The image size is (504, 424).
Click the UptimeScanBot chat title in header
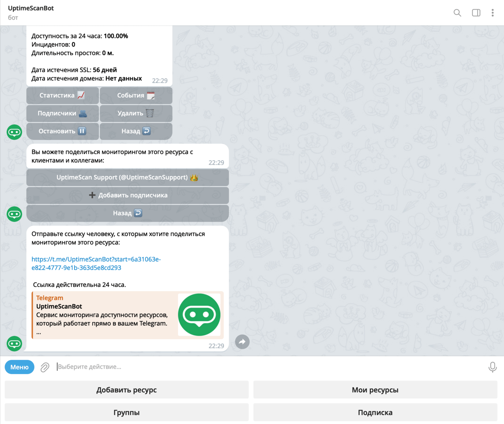tap(31, 8)
